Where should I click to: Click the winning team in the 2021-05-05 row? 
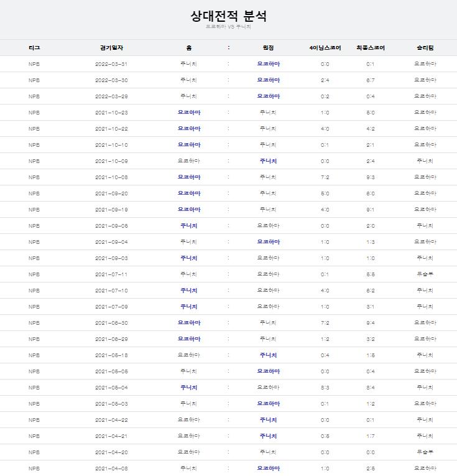tap(425, 371)
